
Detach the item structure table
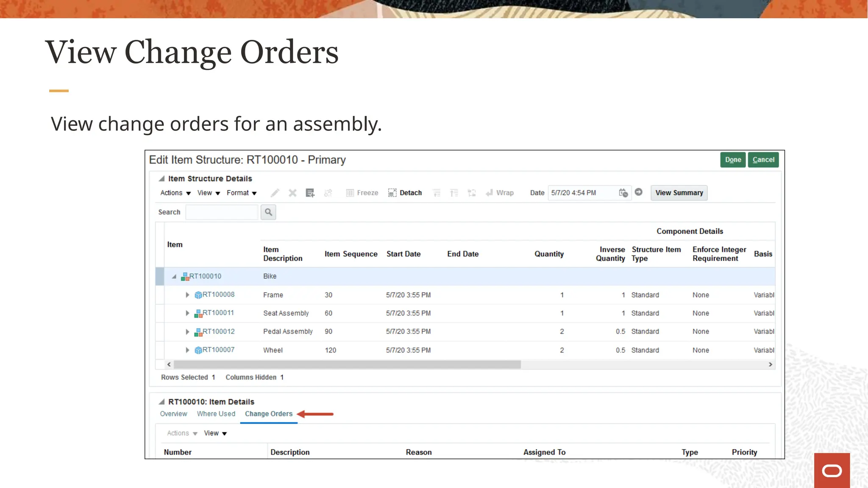coord(405,193)
